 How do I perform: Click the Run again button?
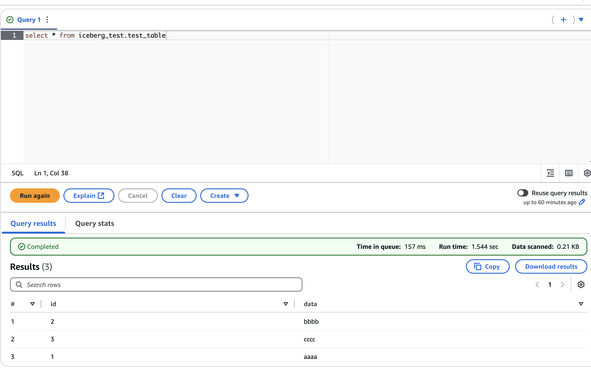[x=35, y=196]
